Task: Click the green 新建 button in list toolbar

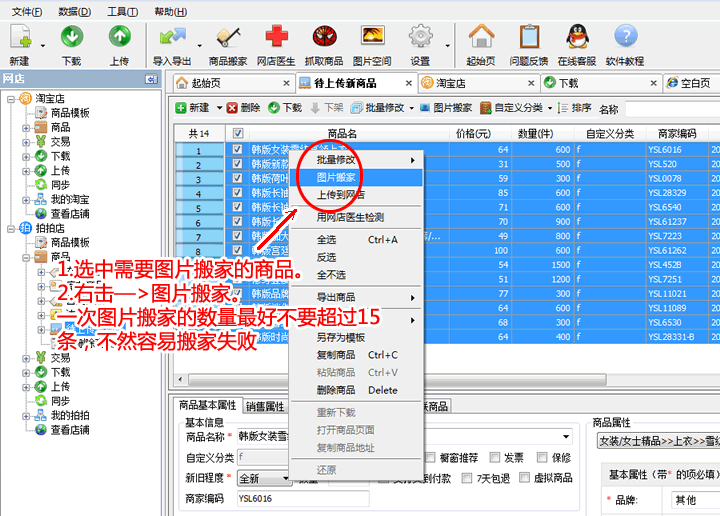Action: point(192,108)
